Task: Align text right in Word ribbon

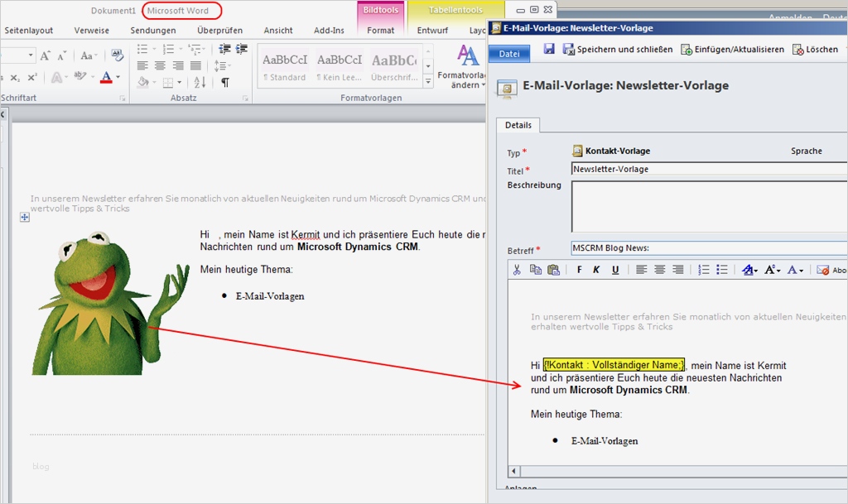Action: point(178,66)
